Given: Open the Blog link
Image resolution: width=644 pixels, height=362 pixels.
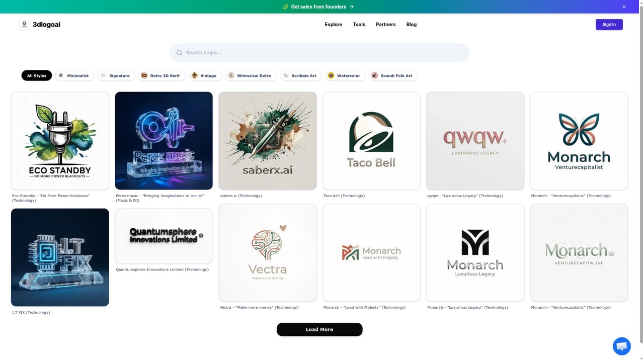Looking at the screenshot, I should click(412, 25).
